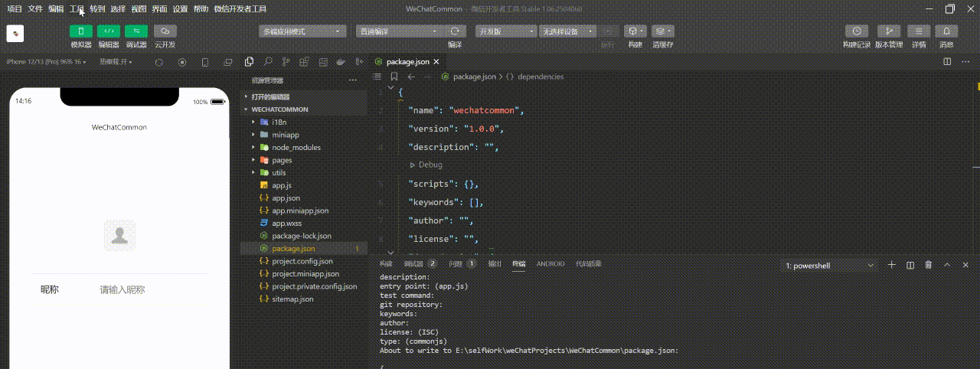Open app.js in the file tree
The height and width of the screenshot is (369, 980).
304,185
